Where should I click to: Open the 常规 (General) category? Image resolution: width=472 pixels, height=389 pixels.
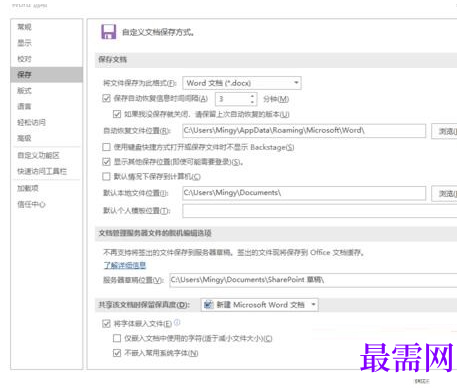tap(24, 27)
